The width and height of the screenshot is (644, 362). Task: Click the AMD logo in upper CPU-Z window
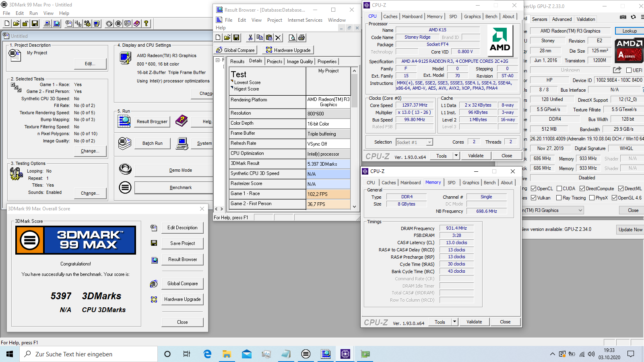(500, 40)
